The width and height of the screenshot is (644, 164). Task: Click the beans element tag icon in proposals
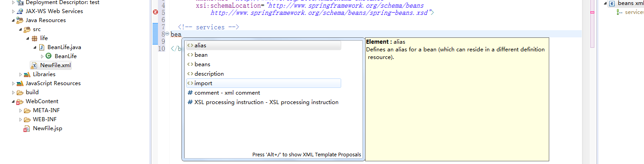click(190, 64)
